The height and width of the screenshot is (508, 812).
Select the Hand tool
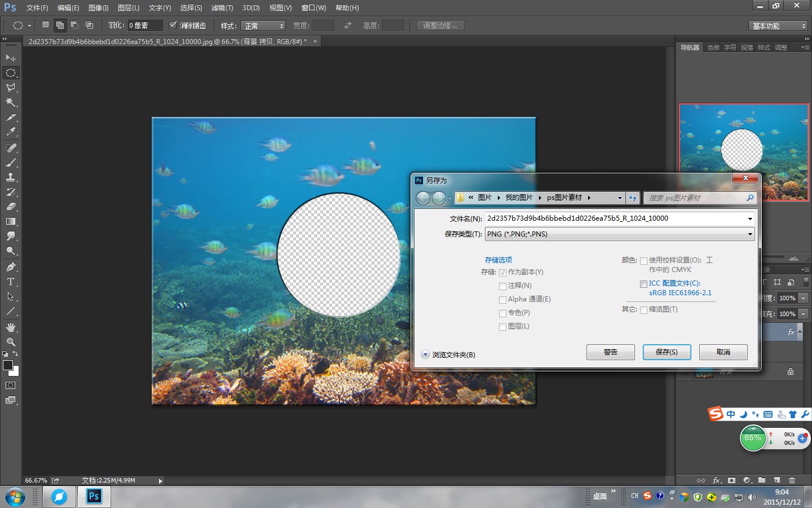click(x=11, y=327)
